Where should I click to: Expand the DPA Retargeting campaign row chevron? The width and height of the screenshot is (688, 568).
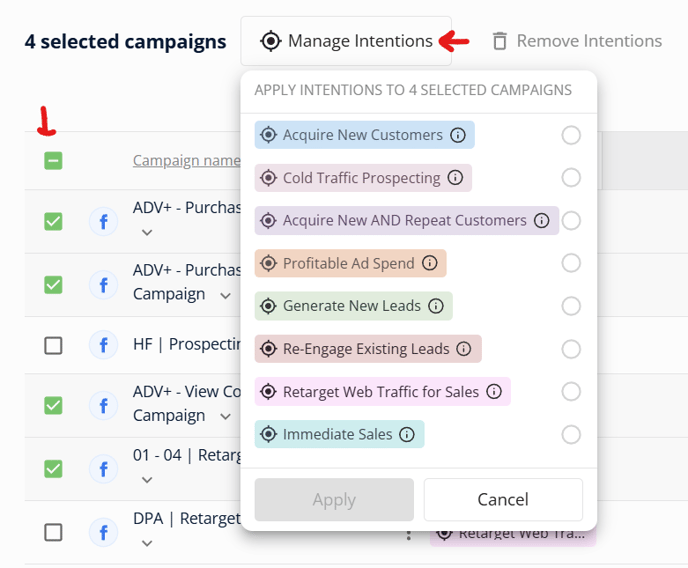click(x=147, y=543)
